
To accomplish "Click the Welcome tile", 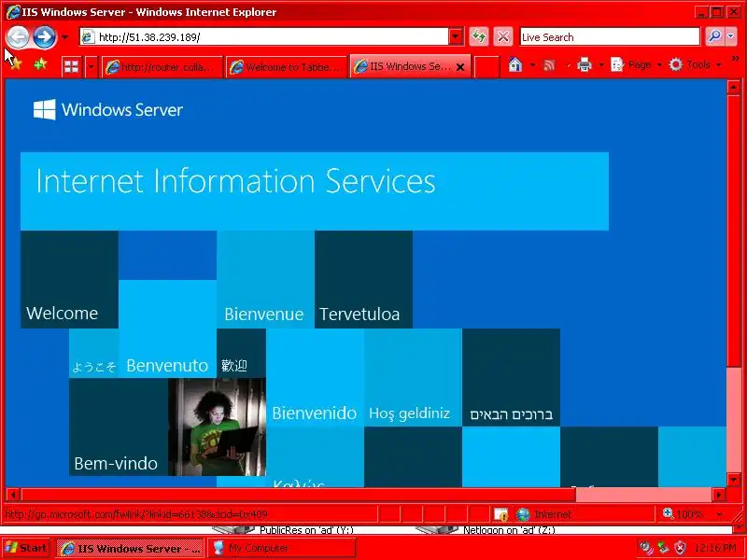I will [x=69, y=279].
